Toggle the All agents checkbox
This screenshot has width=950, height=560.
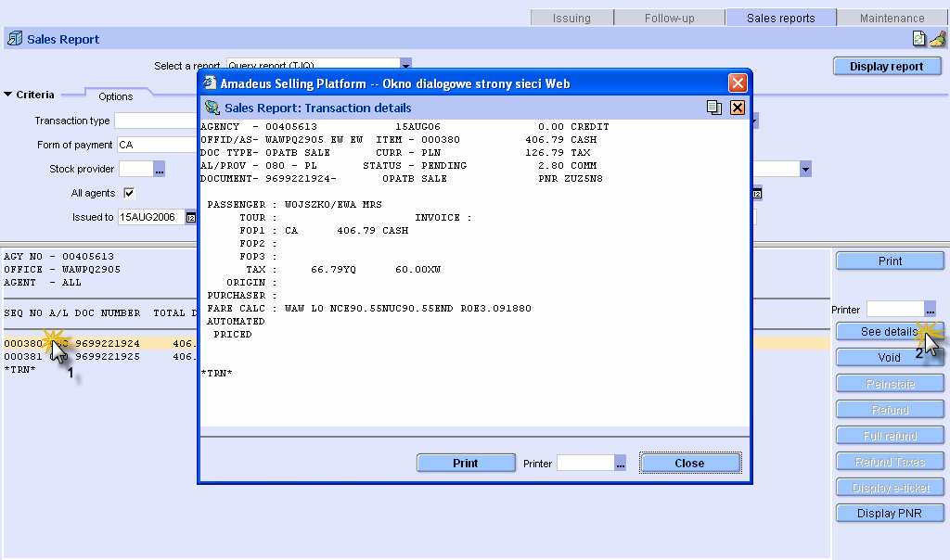128,193
